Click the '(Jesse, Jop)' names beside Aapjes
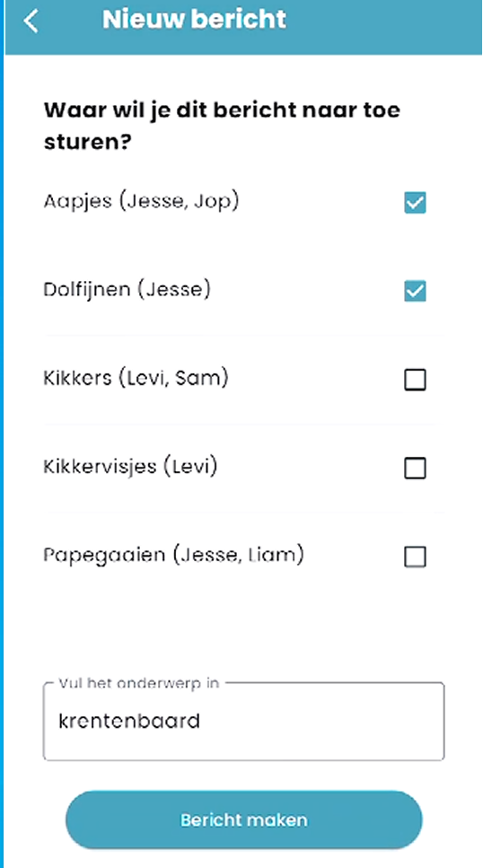This screenshot has width=483, height=868. tap(179, 201)
